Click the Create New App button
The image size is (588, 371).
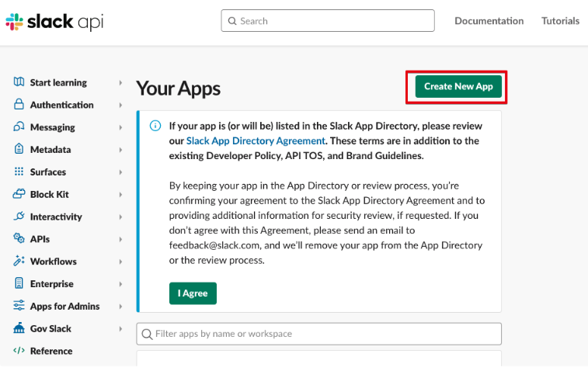458,87
